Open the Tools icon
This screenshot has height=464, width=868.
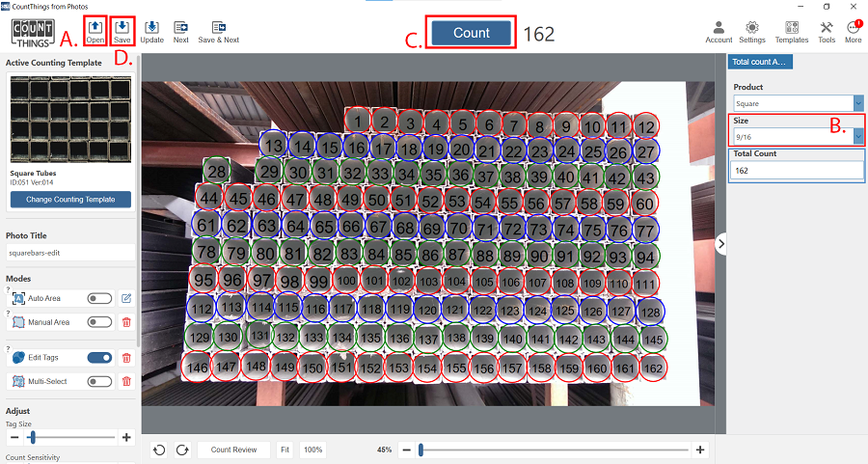click(x=827, y=26)
